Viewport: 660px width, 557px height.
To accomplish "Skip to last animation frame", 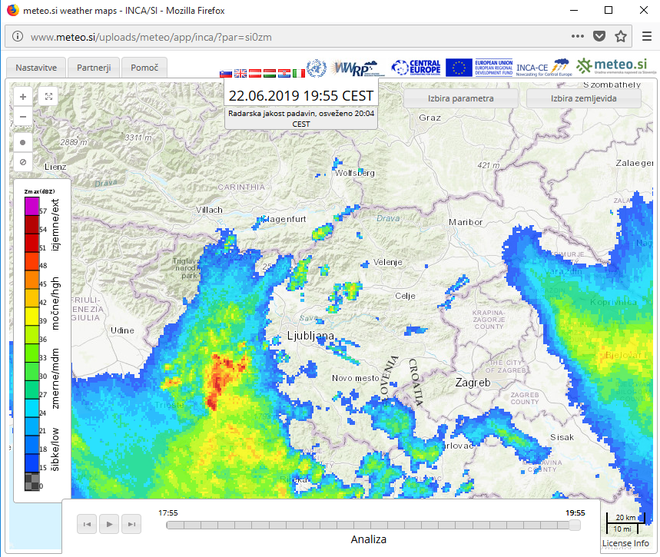I will click(131, 524).
